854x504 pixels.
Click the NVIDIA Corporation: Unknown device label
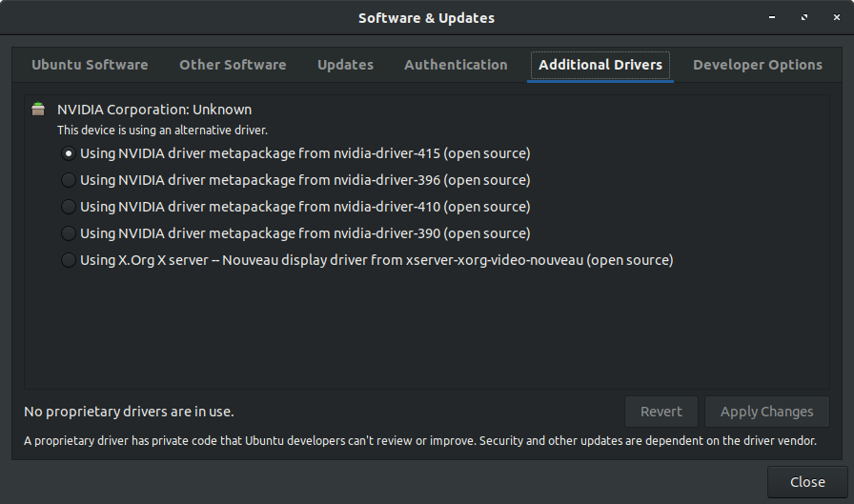[154, 110]
